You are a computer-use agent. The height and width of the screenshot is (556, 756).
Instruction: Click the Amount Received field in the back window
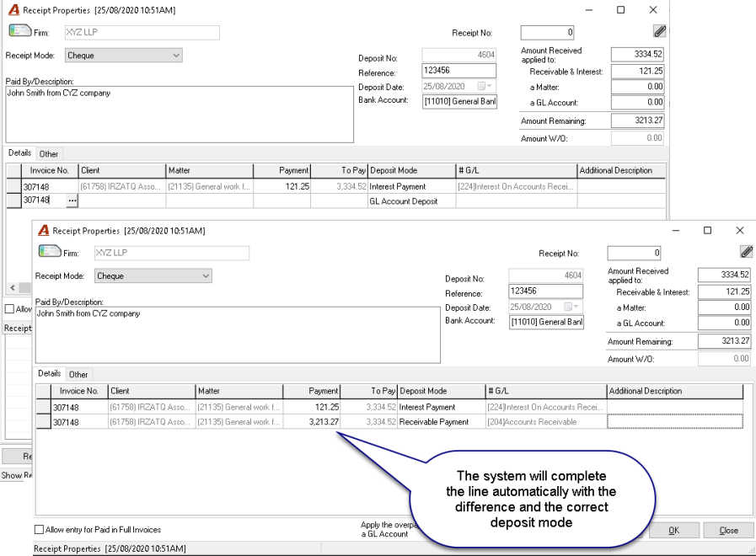pos(637,54)
